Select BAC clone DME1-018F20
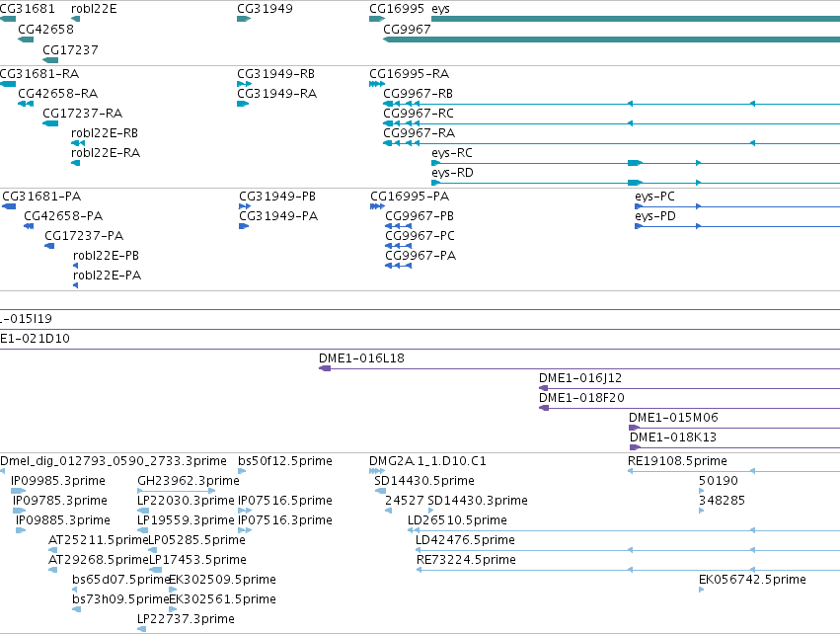Image resolution: width=840 pixels, height=634 pixels. [581, 398]
